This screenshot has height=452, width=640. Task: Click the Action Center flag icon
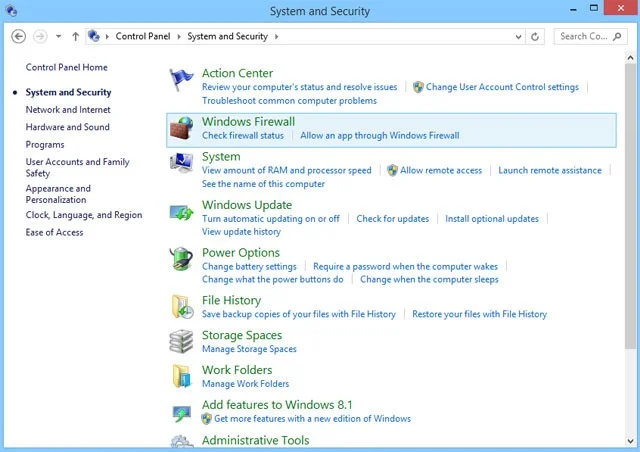(181, 80)
